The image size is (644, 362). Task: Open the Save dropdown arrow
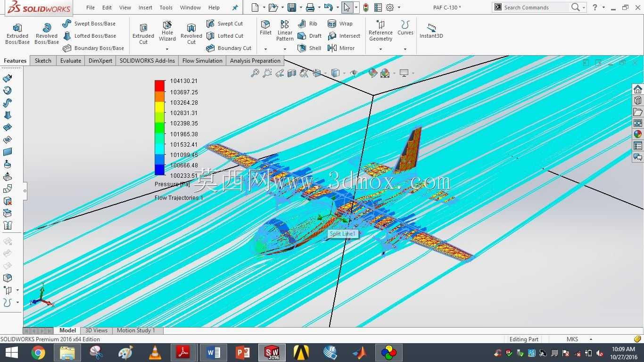pyautogui.click(x=300, y=8)
